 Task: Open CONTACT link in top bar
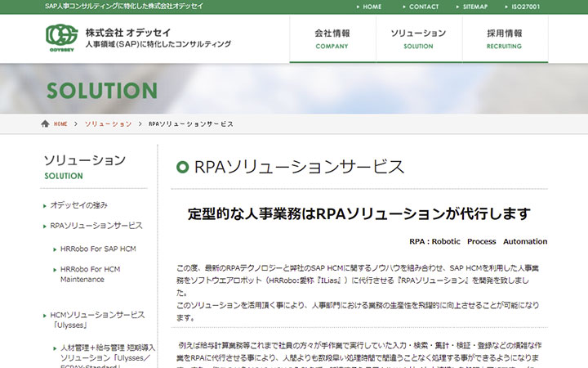click(423, 7)
